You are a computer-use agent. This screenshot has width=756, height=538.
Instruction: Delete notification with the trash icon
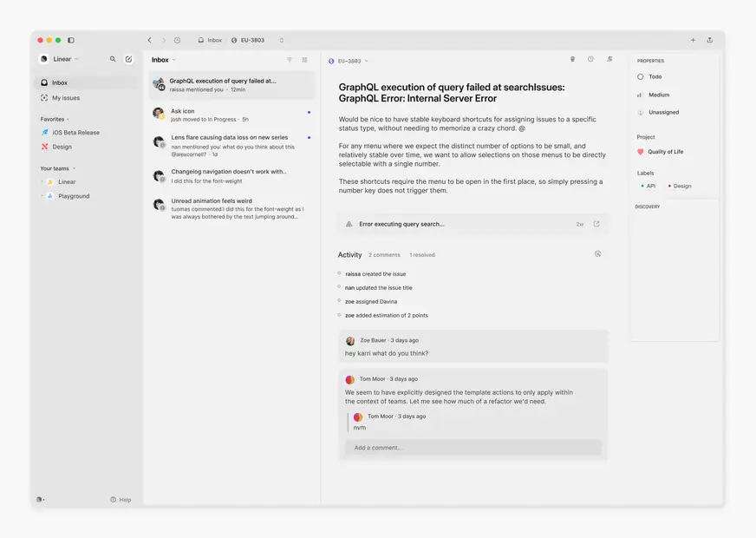pyautogui.click(x=572, y=59)
